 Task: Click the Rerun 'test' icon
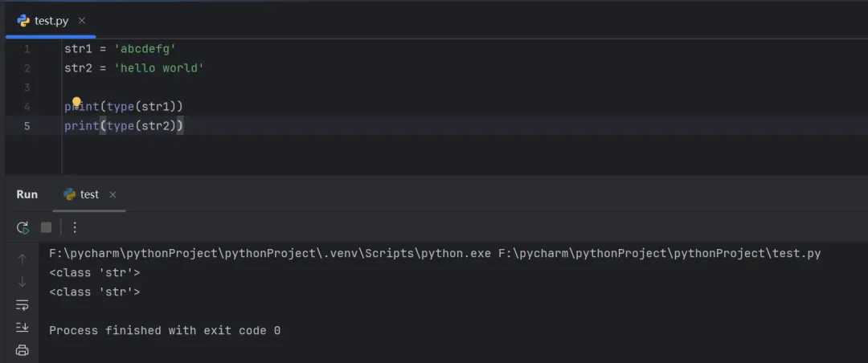click(23, 227)
